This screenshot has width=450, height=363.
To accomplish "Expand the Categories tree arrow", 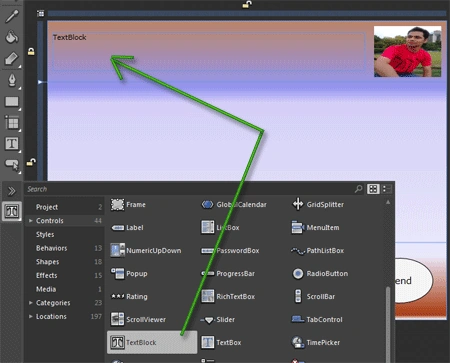I will click(31, 303).
